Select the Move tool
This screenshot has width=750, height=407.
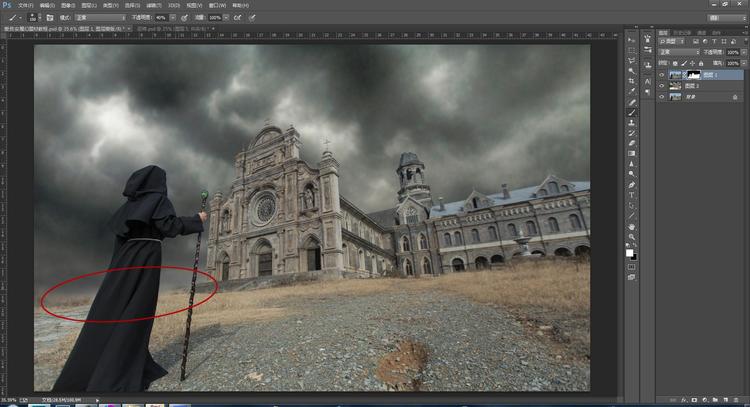click(x=631, y=40)
